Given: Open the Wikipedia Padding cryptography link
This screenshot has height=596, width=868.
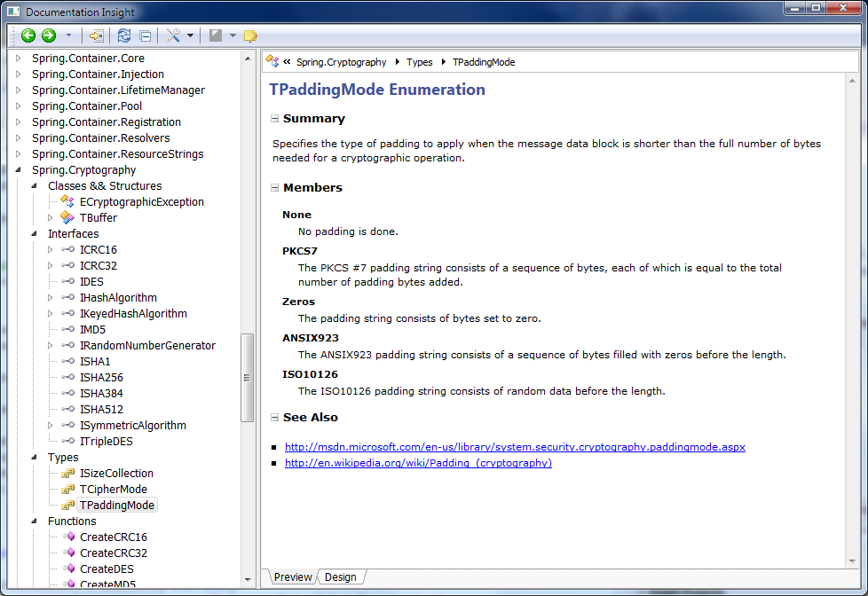Looking at the screenshot, I should click(418, 463).
